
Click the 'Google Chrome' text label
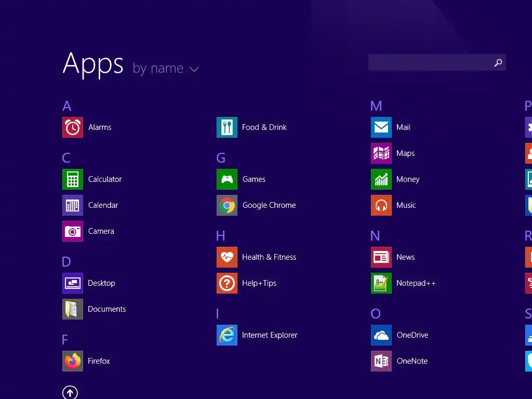pos(269,205)
